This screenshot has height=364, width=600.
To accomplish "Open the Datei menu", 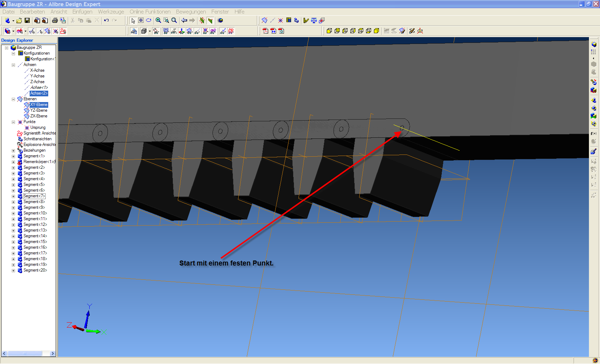I will tap(9, 12).
